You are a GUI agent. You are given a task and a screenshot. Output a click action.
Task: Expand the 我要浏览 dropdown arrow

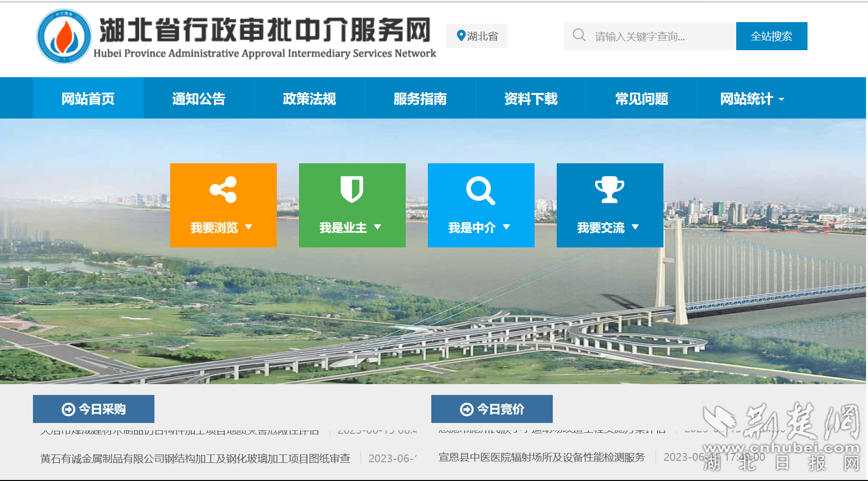coord(248,227)
